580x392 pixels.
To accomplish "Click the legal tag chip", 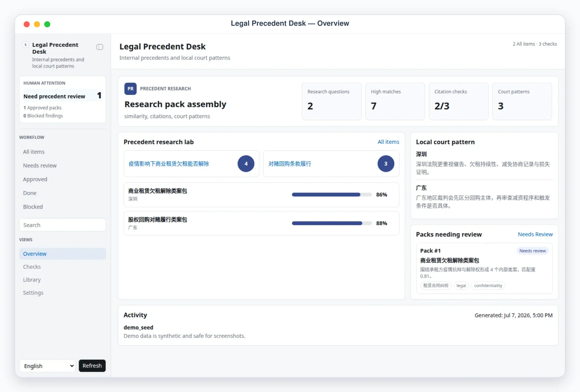I will coord(461,286).
